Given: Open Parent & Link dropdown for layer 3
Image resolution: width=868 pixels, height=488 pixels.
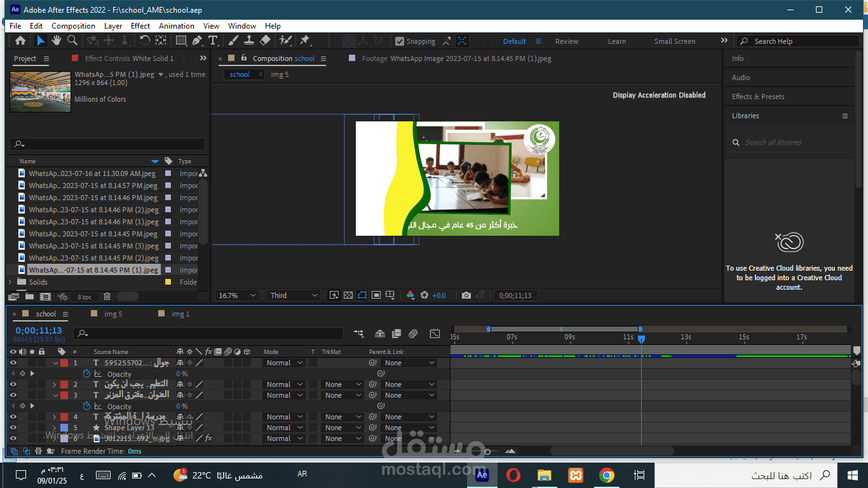Looking at the screenshot, I should click(410, 395).
